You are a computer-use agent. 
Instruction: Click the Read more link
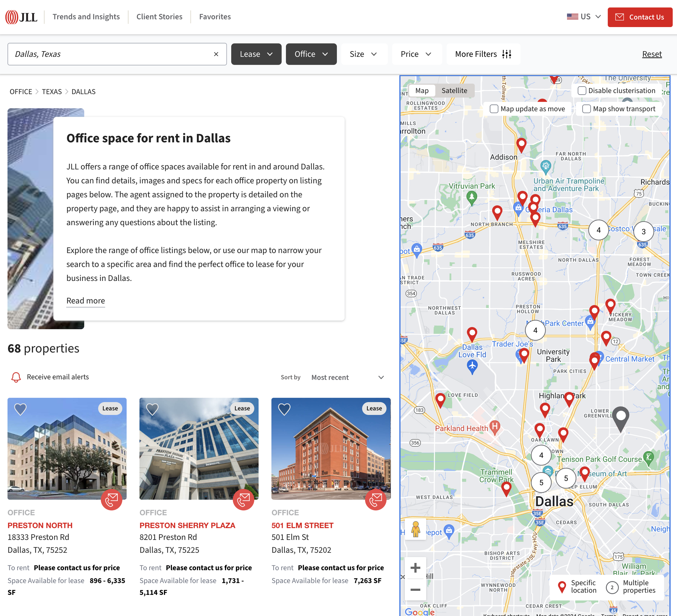pyautogui.click(x=86, y=300)
